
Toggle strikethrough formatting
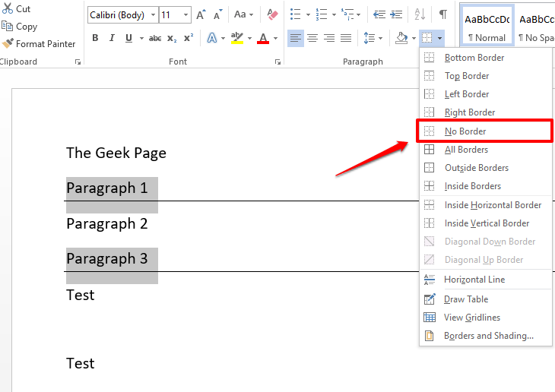155,38
